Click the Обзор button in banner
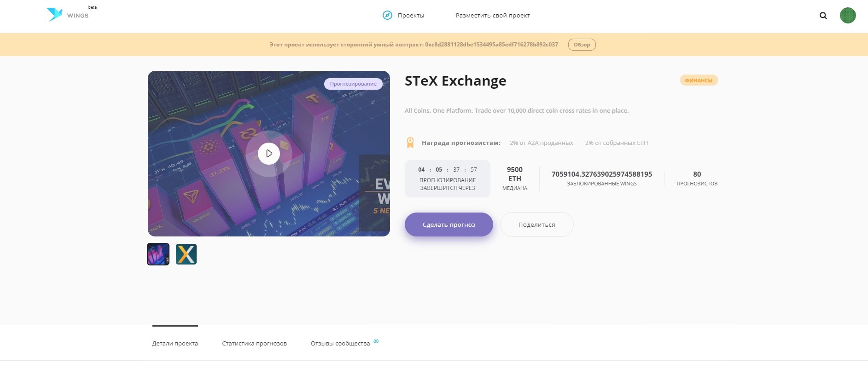The width and height of the screenshot is (868, 374). pos(582,45)
